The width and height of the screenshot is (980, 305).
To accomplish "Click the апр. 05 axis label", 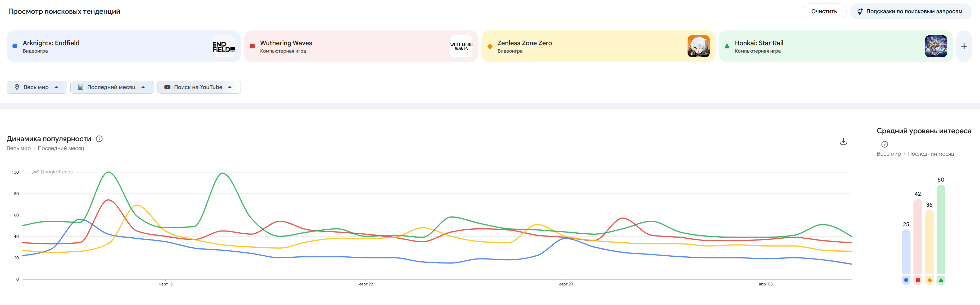I will pyautogui.click(x=766, y=284).
